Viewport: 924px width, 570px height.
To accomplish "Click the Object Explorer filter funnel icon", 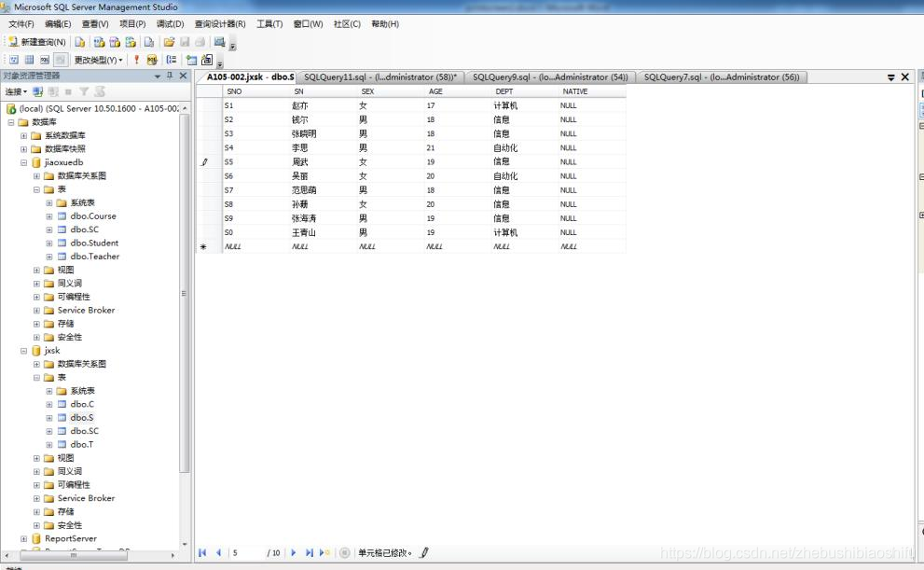I will coord(84,91).
